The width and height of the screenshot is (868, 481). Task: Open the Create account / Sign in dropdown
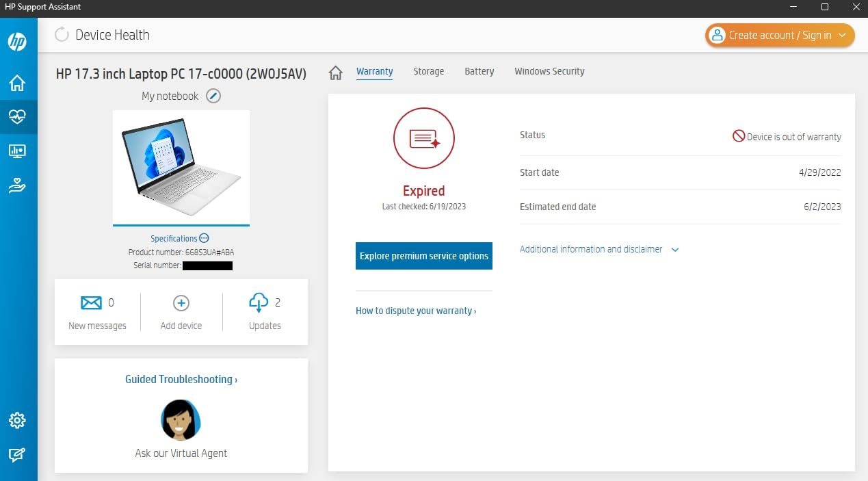tap(780, 36)
